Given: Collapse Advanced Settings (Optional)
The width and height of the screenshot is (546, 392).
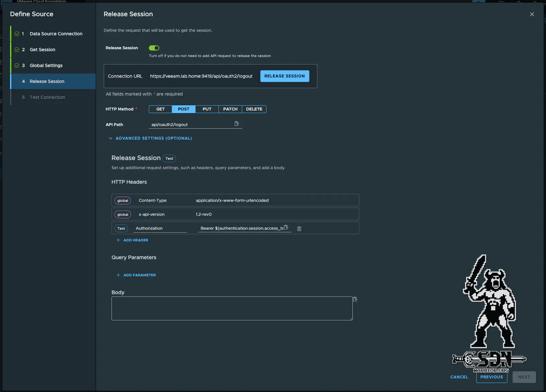Looking at the screenshot, I should (x=150, y=138).
